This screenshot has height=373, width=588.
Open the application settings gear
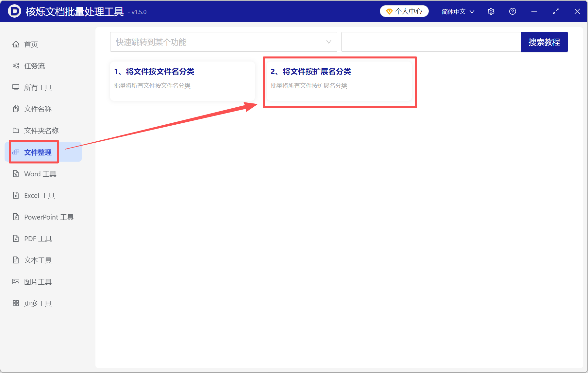491,11
